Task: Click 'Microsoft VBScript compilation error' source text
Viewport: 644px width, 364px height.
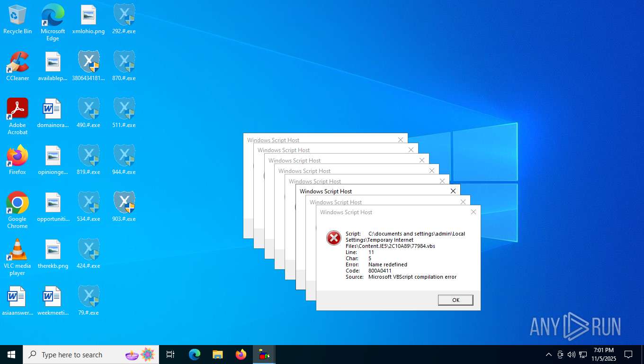Action: 412,277
